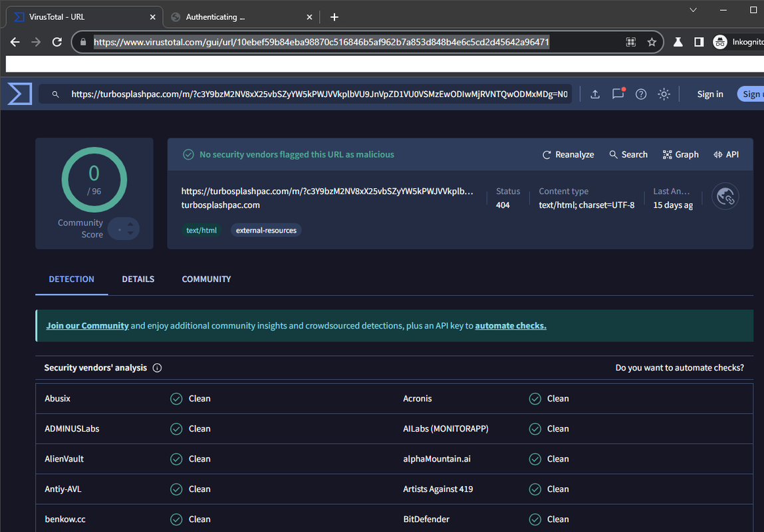Viewport: 764px width, 532px height.
Task: Select the DETAILS tab
Action: coord(138,279)
